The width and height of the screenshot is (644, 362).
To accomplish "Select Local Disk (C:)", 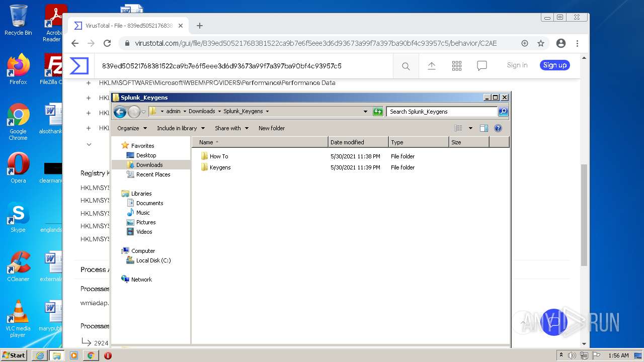I will pos(153,260).
